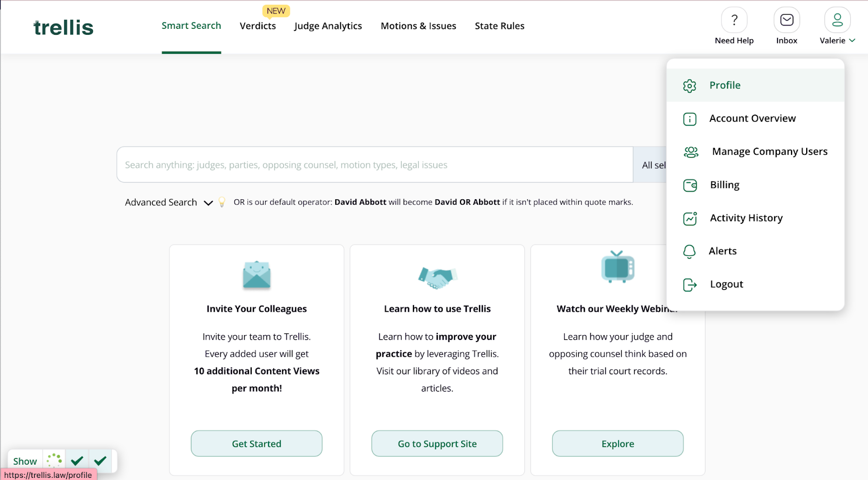Click the lightbulb tip icon

coord(221,202)
